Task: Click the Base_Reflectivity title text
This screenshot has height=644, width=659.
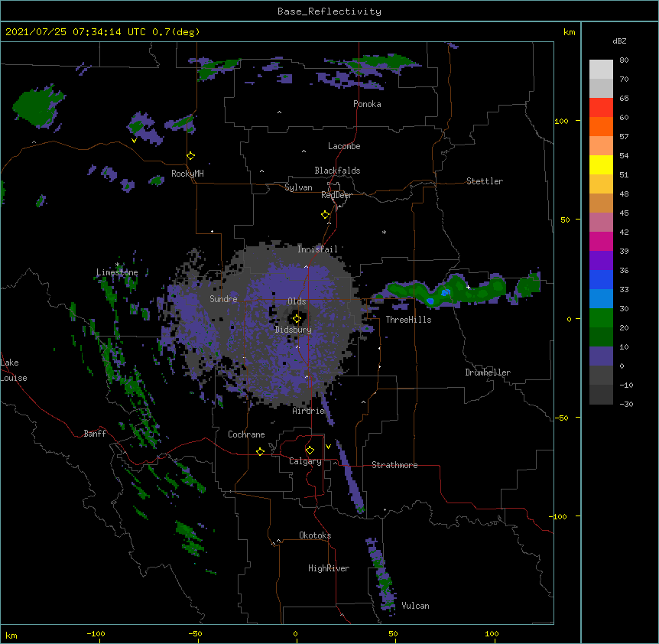Action: pyautogui.click(x=329, y=11)
